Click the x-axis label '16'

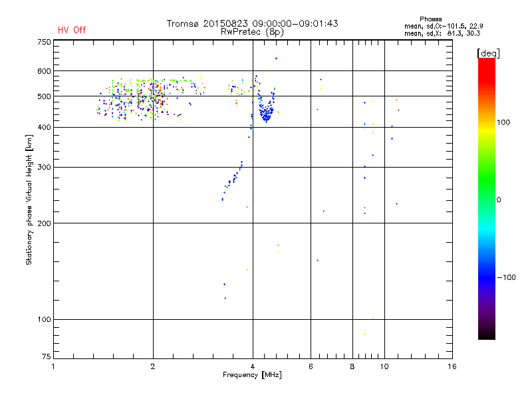452,366
